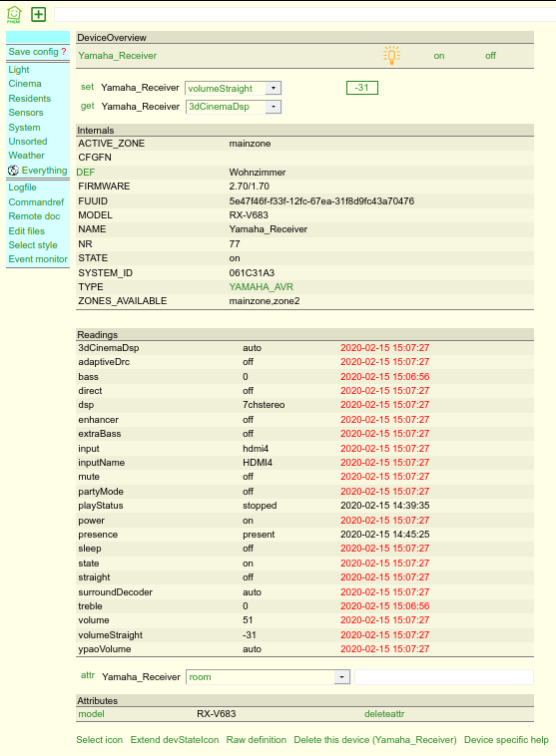Turn the Yamaha_Receiver off
The height and width of the screenshot is (756, 556).
click(490, 56)
